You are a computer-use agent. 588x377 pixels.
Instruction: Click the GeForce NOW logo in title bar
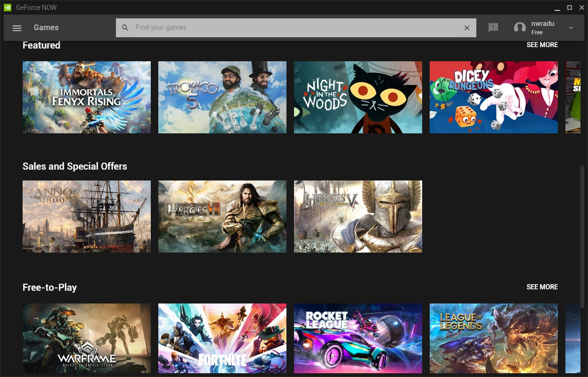[8, 8]
